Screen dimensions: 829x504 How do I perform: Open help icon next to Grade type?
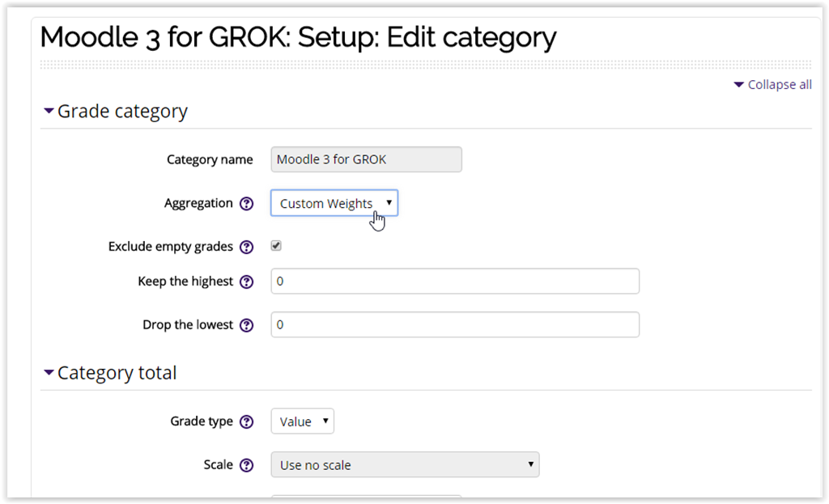(246, 421)
